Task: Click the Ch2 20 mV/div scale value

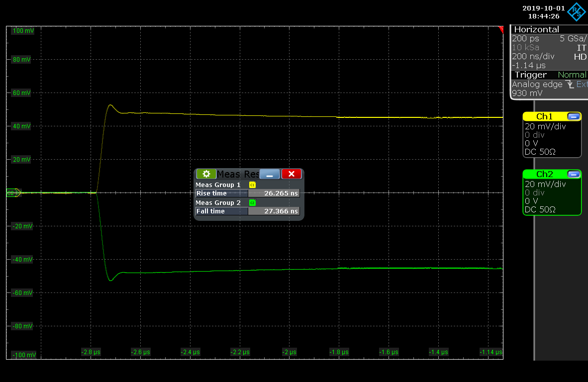Action: tap(545, 185)
